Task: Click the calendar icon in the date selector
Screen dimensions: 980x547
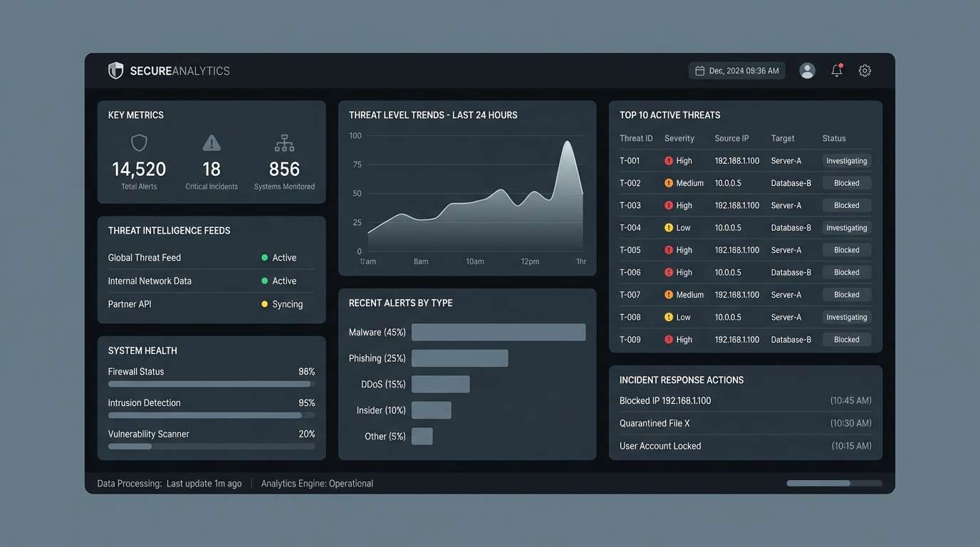Action: tap(700, 70)
